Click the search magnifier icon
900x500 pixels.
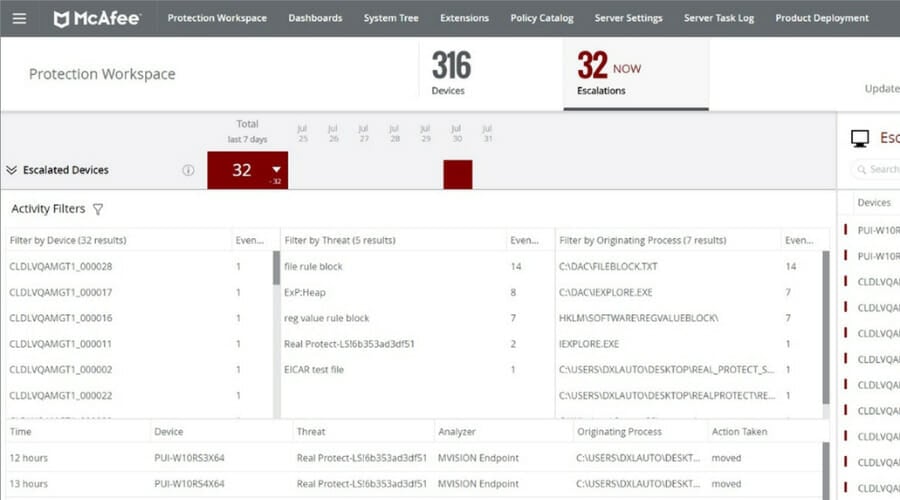coord(861,169)
